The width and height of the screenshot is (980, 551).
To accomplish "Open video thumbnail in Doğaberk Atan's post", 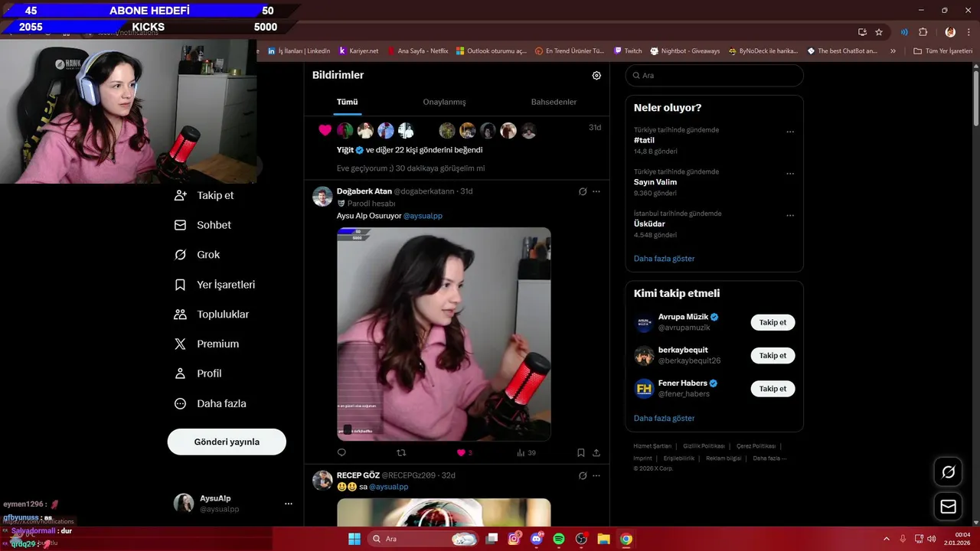I will (x=444, y=334).
